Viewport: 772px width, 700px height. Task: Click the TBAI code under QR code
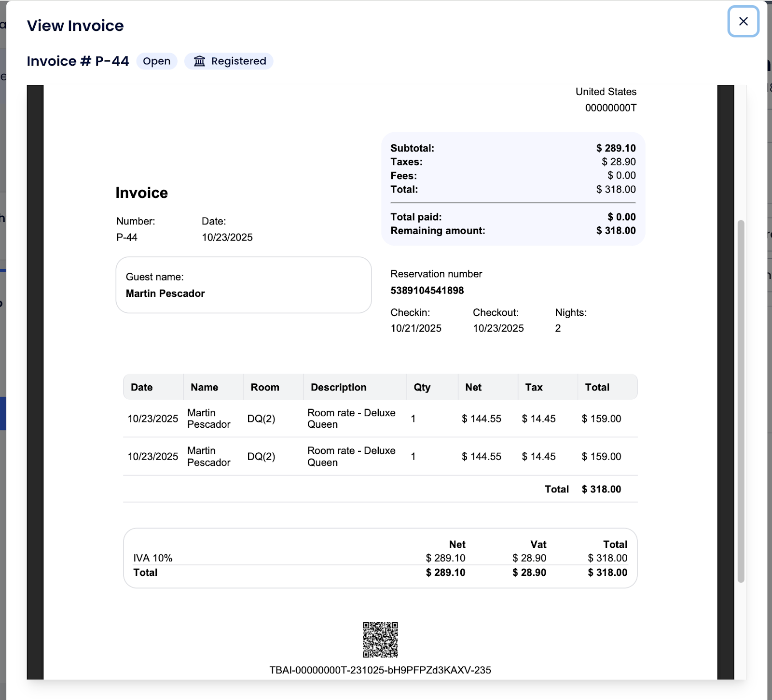coord(380,670)
